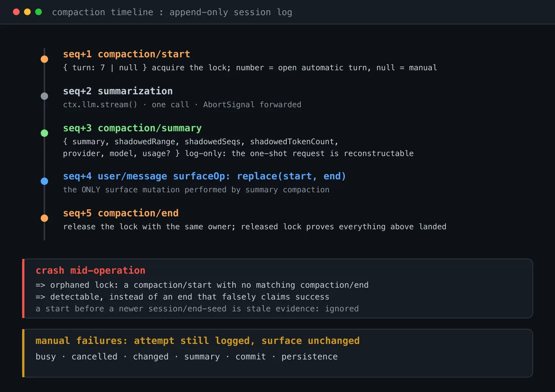Click the line 'release the lock with the same owner'

[x=255, y=227]
